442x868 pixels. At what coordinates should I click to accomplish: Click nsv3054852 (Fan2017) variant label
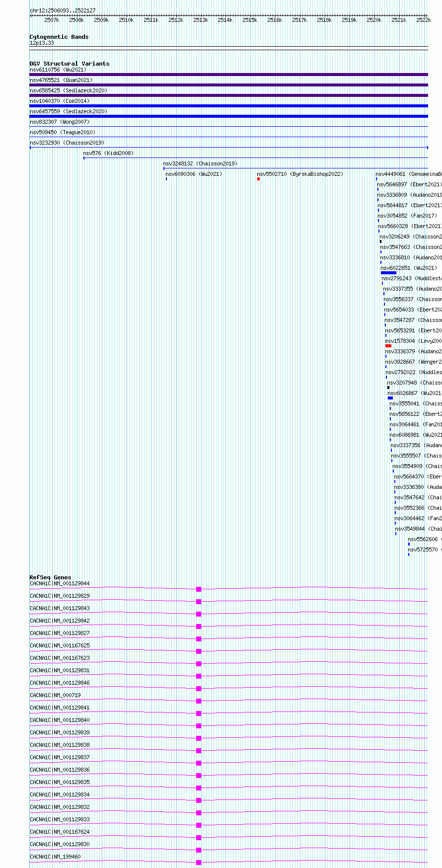(x=408, y=216)
